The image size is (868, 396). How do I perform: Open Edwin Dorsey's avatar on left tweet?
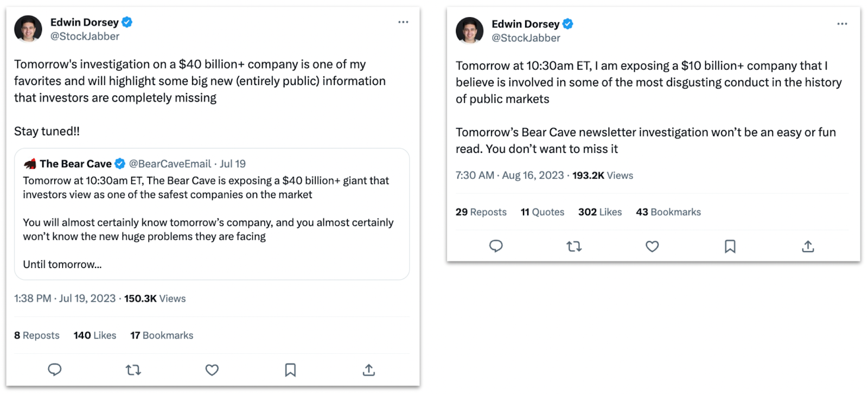pos(28,29)
